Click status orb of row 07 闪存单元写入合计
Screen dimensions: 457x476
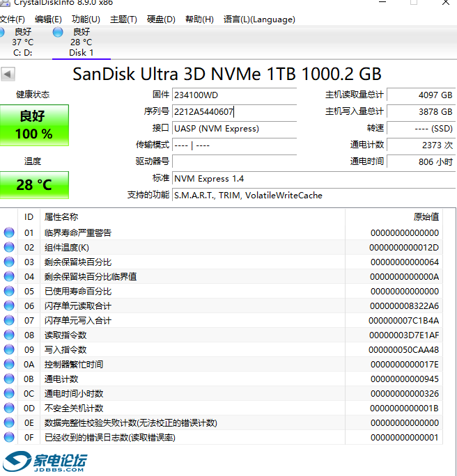[x=9, y=320]
